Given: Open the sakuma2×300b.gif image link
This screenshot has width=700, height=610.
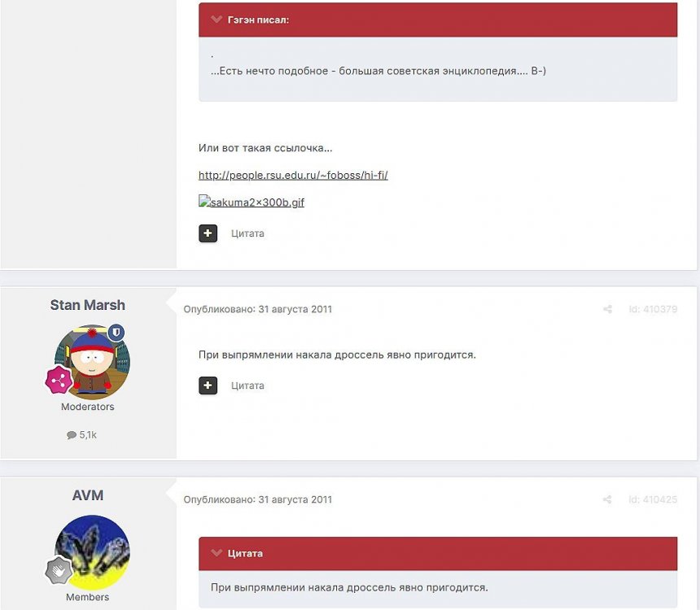Looking at the screenshot, I should point(252,203).
